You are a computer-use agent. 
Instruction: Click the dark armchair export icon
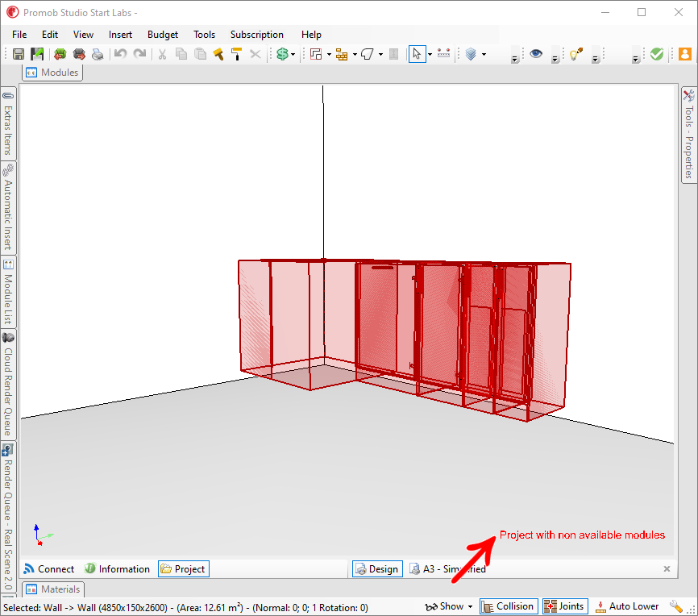point(79,54)
